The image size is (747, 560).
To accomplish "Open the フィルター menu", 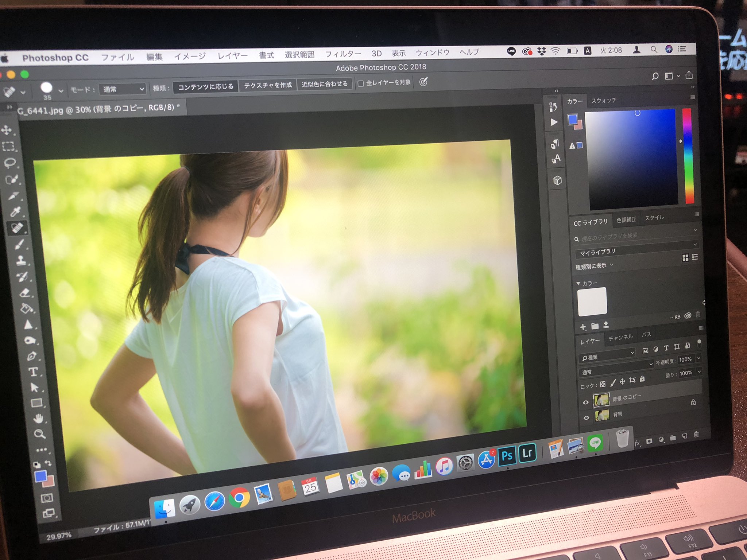I will (343, 54).
